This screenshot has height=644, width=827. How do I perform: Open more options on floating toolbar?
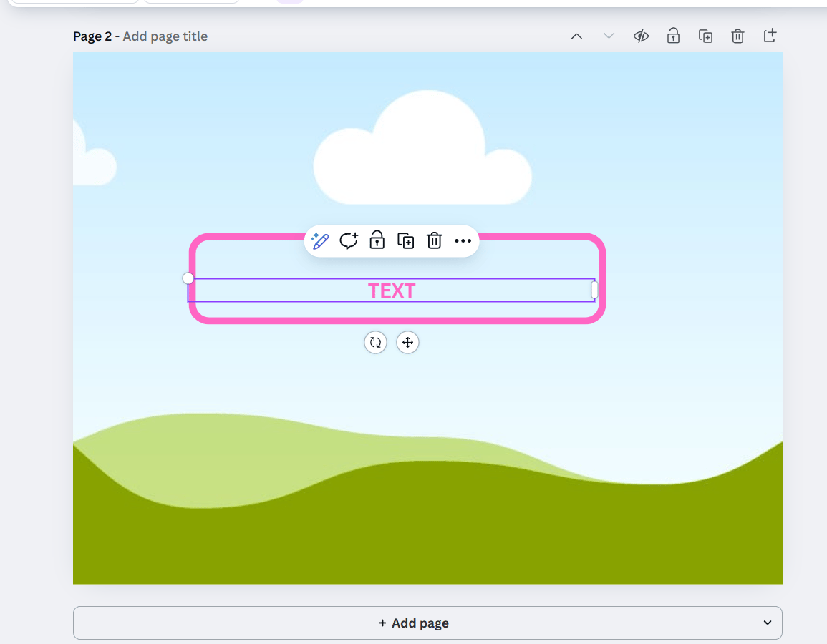click(463, 241)
